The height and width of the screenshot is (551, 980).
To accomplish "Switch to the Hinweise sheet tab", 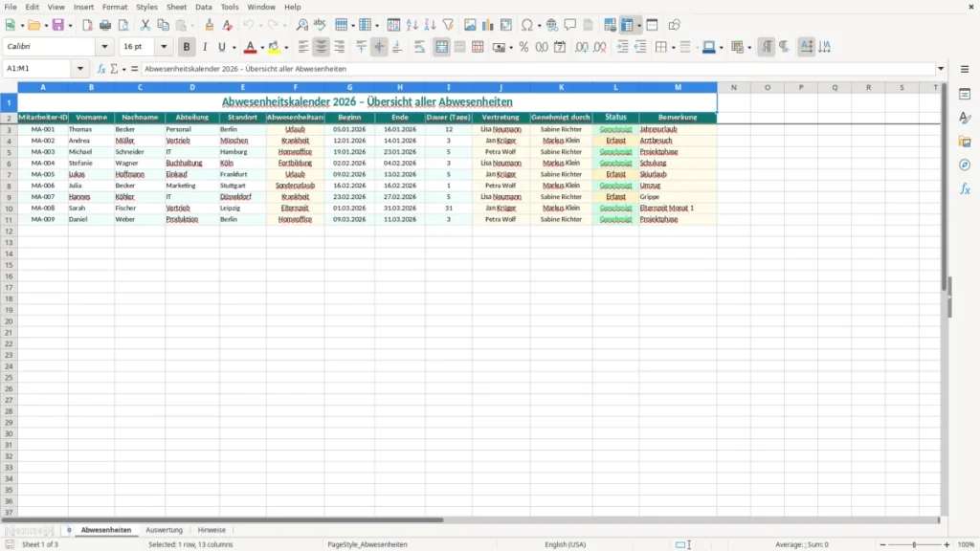I will tap(212, 530).
